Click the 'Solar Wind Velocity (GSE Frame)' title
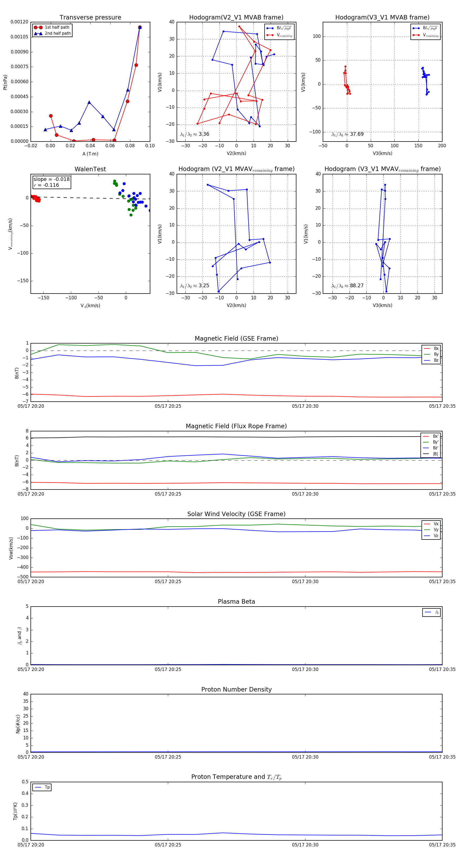The image size is (473, 868). click(x=236, y=514)
